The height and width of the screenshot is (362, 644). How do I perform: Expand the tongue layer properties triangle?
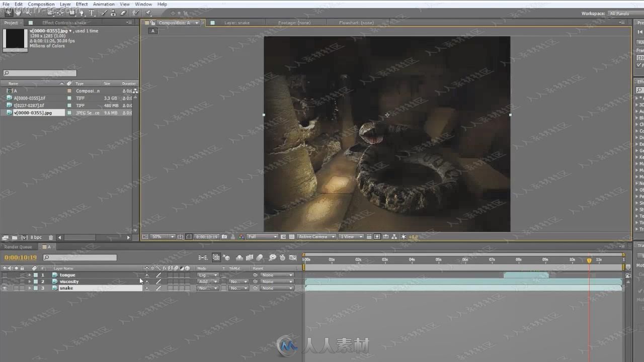pos(29,275)
